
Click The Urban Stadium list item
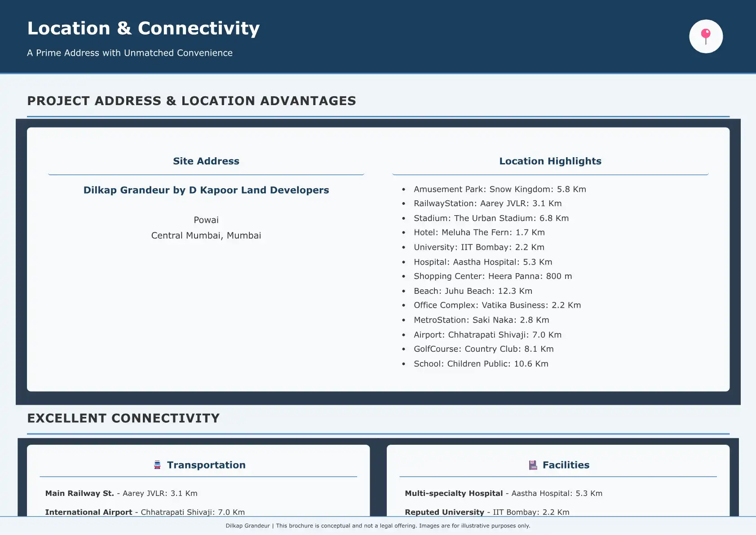(491, 218)
